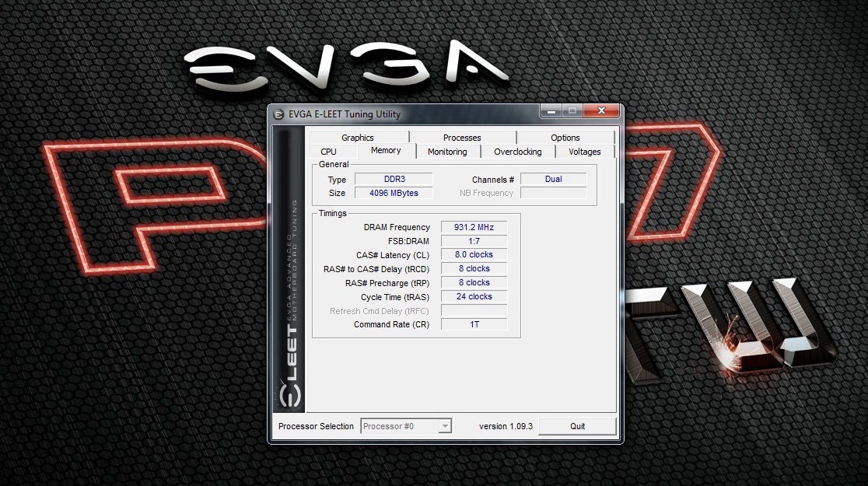
Task: Click the 931.2 MHz DRAM frequency value
Action: coord(474,228)
